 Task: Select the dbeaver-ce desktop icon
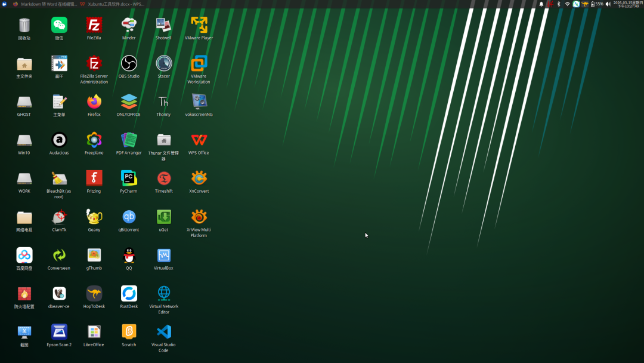click(x=59, y=298)
